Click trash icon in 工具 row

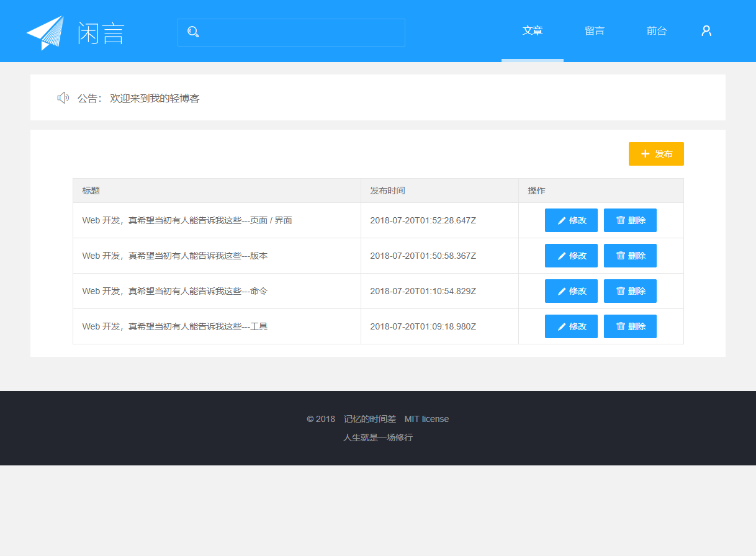[621, 326]
